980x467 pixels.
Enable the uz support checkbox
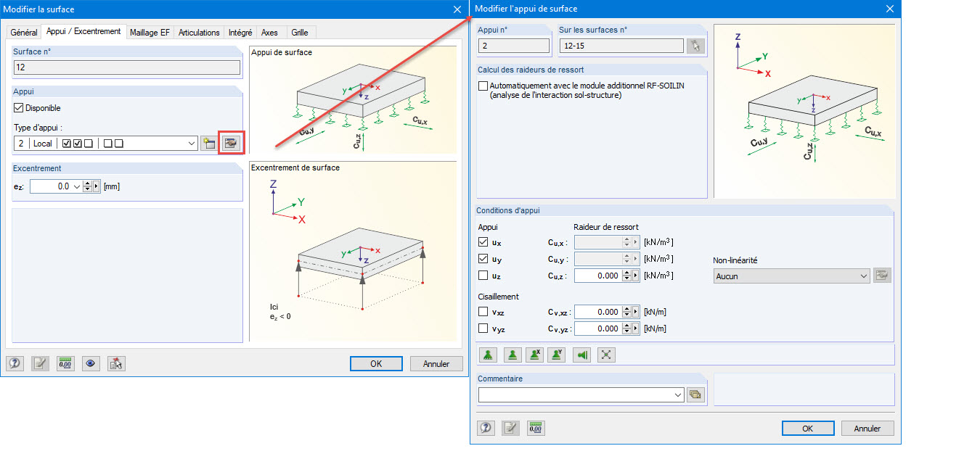coord(483,276)
